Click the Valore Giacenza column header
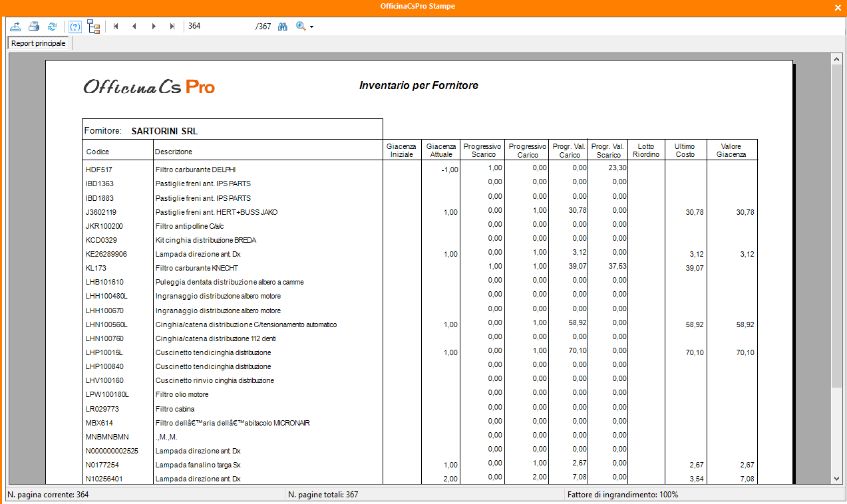Viewport: 847px width, 504px height. pos(731,150)
